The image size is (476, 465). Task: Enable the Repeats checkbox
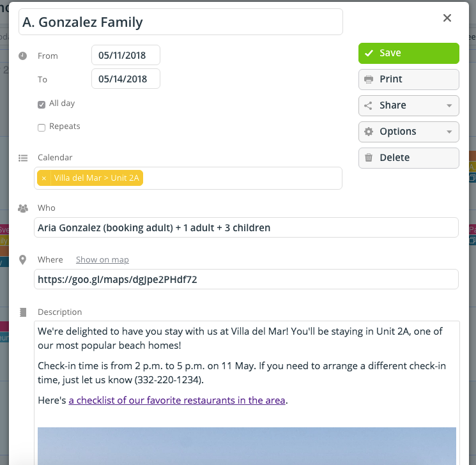click(x=42, y=127)
